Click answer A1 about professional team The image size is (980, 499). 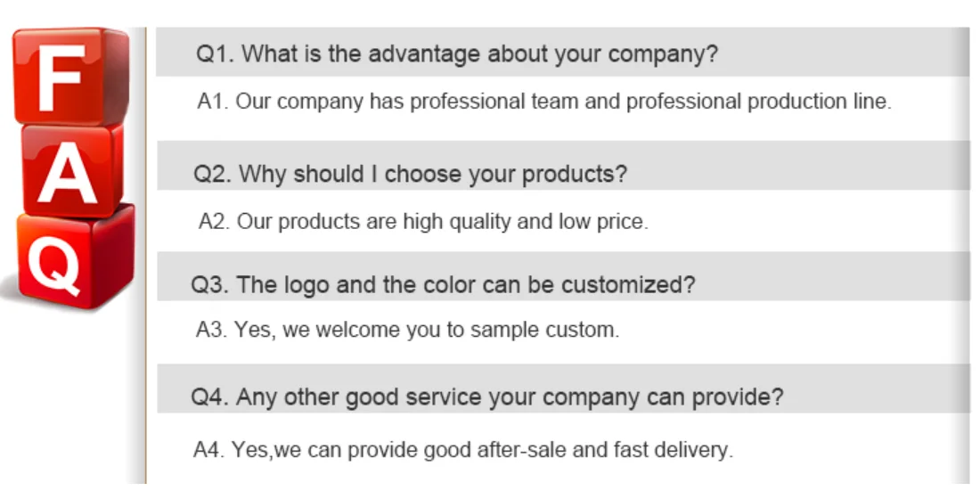click(543, 102)
